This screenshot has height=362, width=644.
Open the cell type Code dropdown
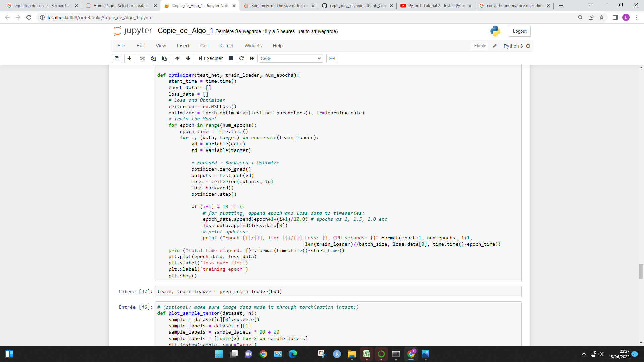pyautogui.click(x=290, y=59)
